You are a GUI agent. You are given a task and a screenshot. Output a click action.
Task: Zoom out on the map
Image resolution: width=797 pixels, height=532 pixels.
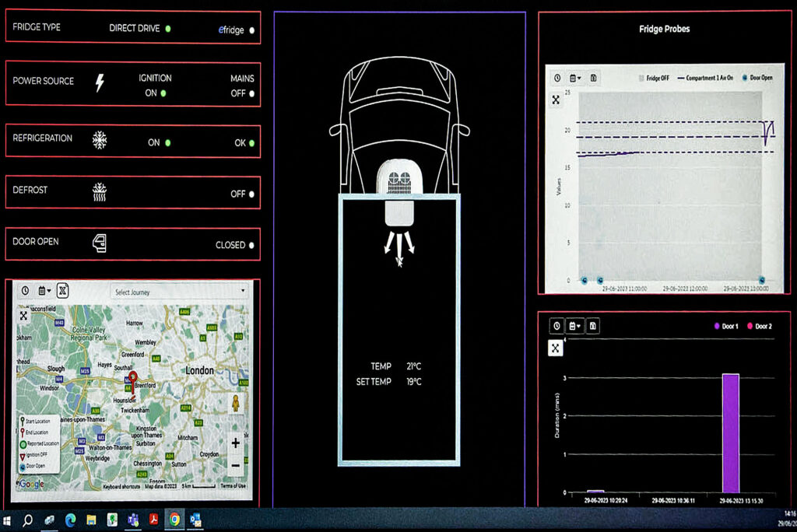235,465
